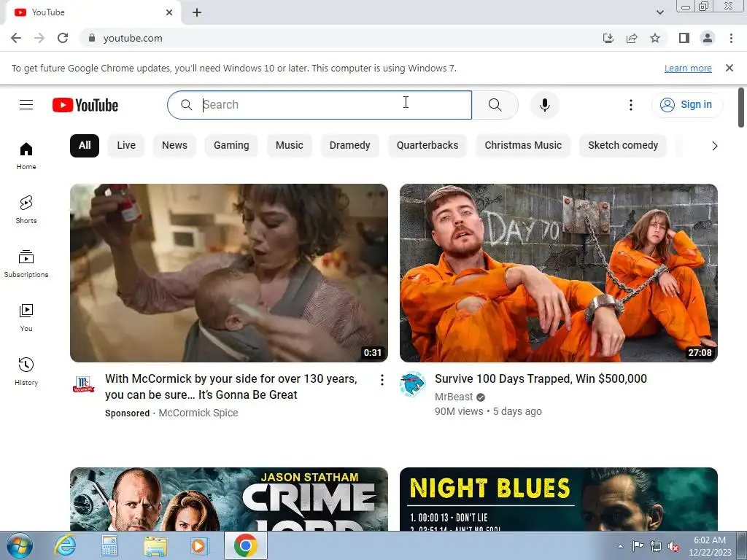Open the tab search dropdown arrow

tap(659, 12)
